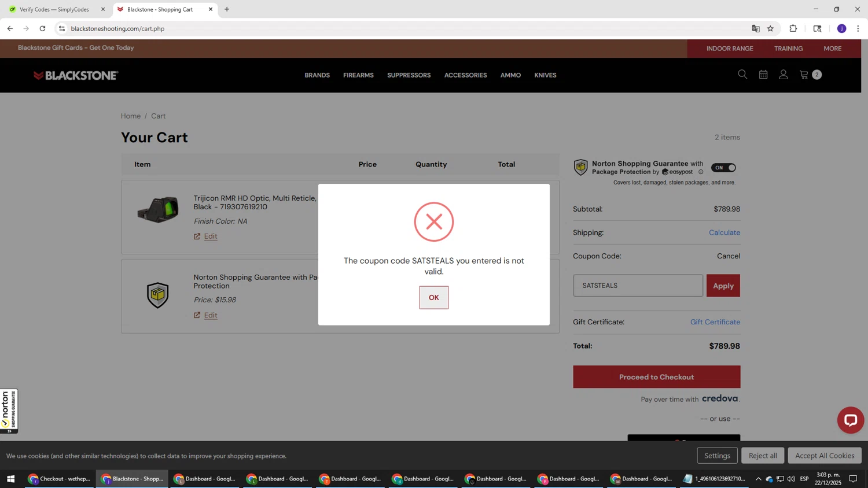Open the FIREARMS menu
The height and width of the screenshot is (488, 868).
pos(358,75)
